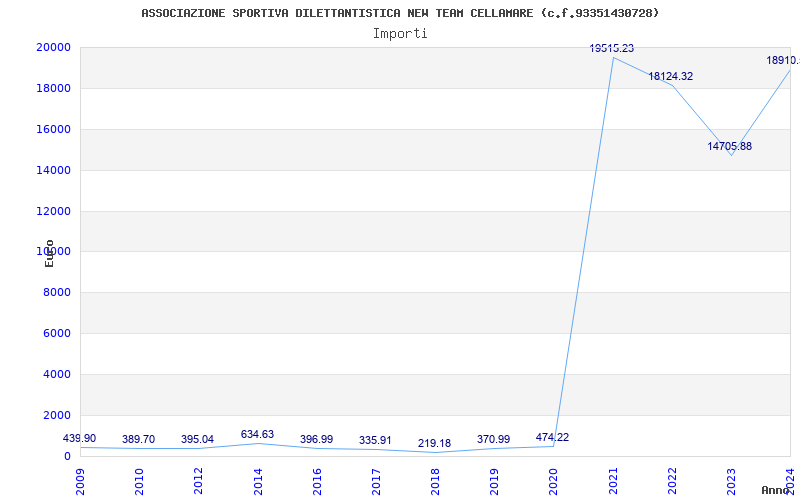Select the data label 395.04

(x=197, y=439)
